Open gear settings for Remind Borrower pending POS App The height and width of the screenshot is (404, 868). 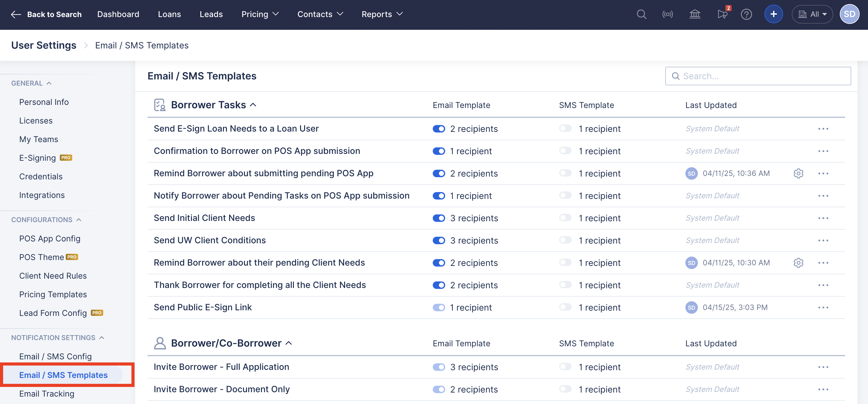(x=798, y=173)
